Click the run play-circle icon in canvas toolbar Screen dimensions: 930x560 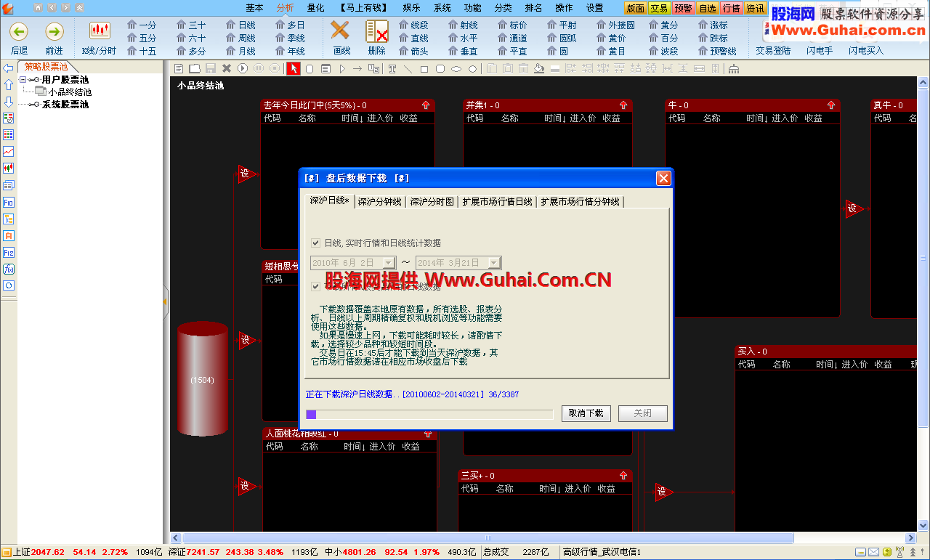pos(243,68)
